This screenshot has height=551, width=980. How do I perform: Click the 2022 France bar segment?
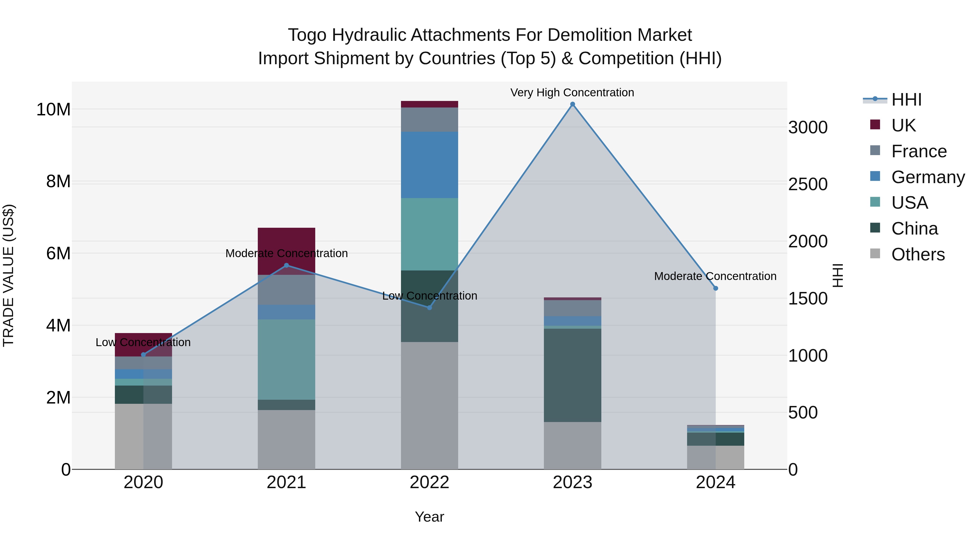pyautogui.click(x=430, y=120)
